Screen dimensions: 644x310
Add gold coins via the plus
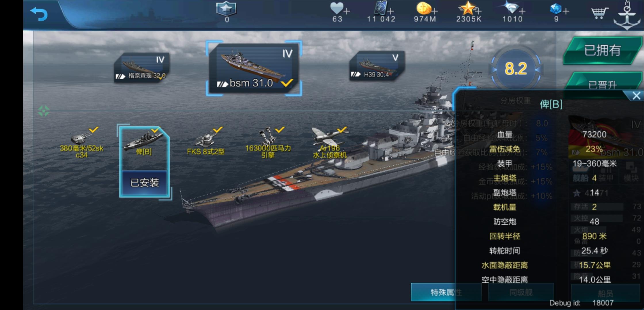tap(434, 11)
